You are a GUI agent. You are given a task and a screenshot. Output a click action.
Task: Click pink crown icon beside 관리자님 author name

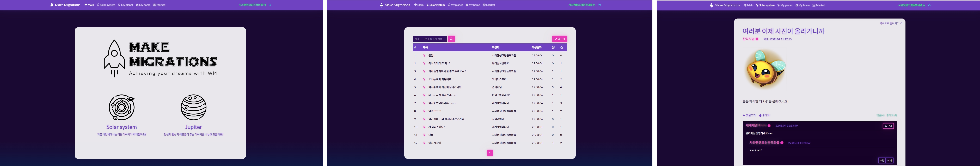pyautogui.click(x=757, y=39)
